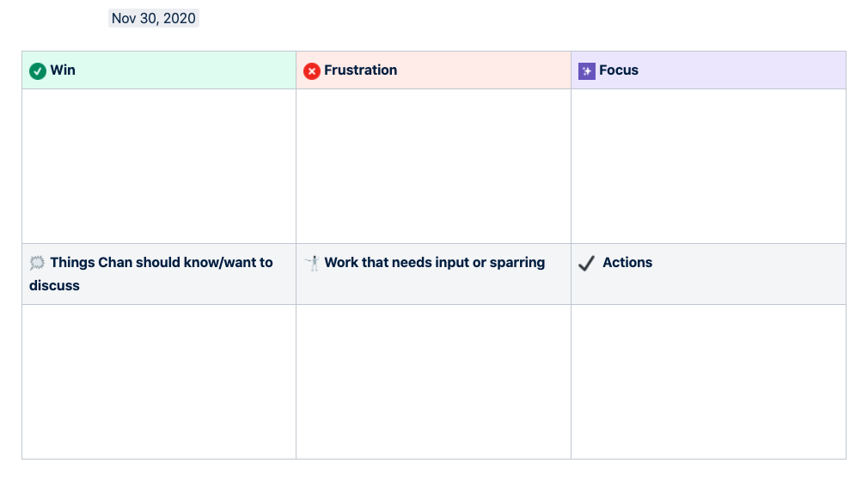The image size is (868, 481).
Task: Click the green checkmark Win icon
Action: pos(38,70)
